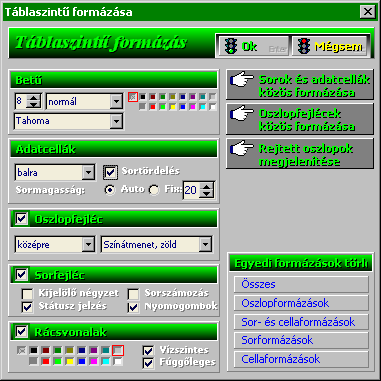The width and height of the screenshot is (381, 381).
Task: Pick white gridline color swatch
Action: pos(118,361)
